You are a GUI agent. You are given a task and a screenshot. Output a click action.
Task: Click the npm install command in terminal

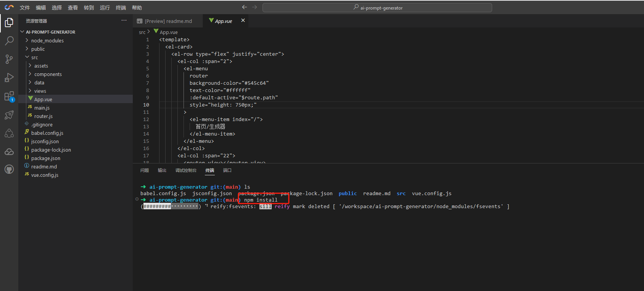(261, 200)
